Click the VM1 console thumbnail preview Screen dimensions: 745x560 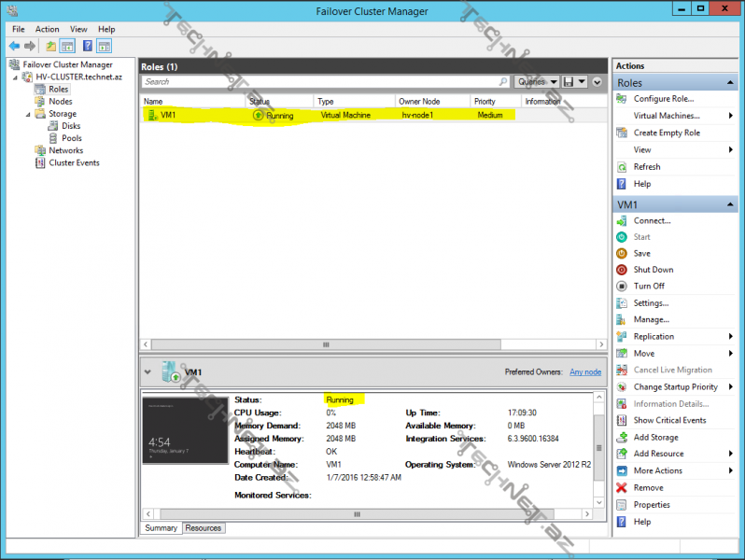pyautogui.click(x=184, y=430)
